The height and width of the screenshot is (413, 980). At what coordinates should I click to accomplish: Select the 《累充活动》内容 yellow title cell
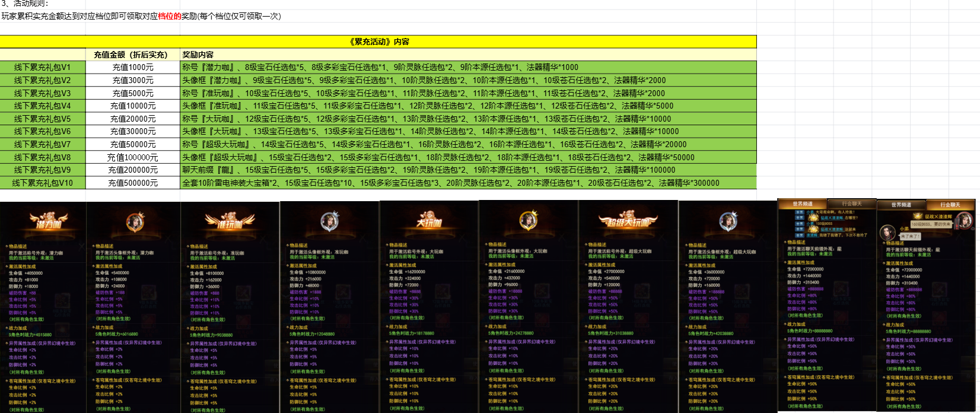click(x=378, y=42)
